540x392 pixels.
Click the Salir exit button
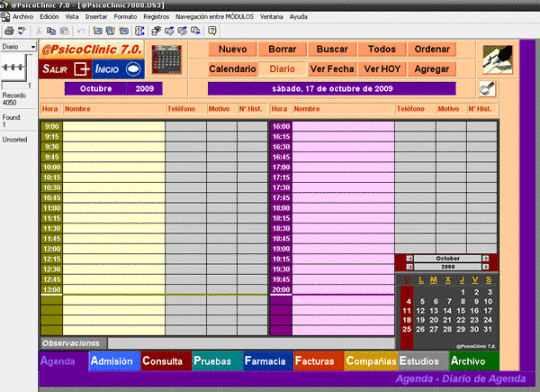[65, 69]
